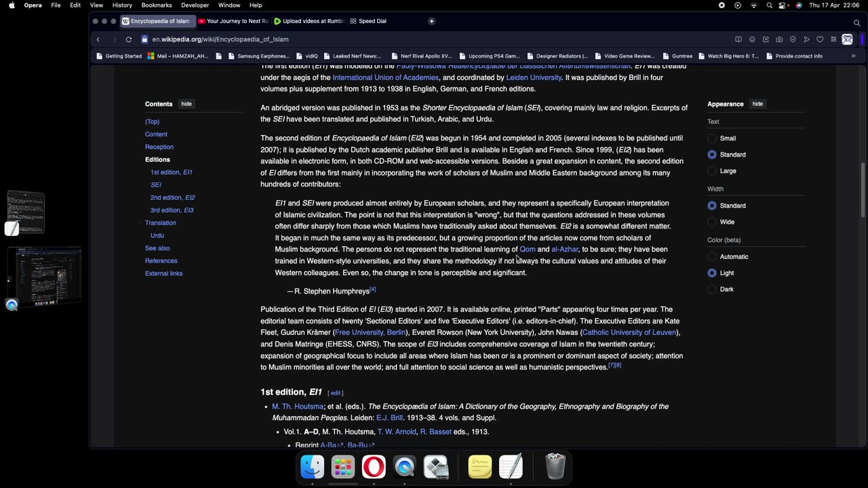Open the vidIQ bookmark

[306, 56]
